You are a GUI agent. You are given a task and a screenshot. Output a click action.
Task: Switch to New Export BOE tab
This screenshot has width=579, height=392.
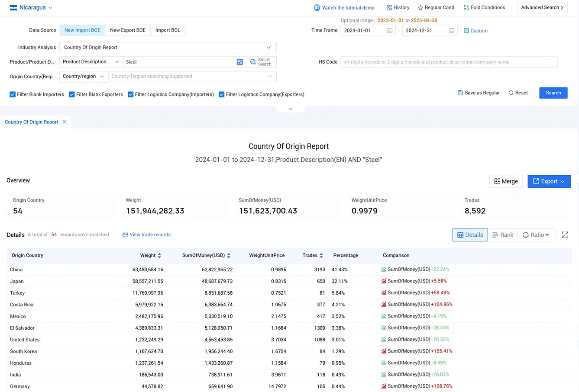point(128,30)
